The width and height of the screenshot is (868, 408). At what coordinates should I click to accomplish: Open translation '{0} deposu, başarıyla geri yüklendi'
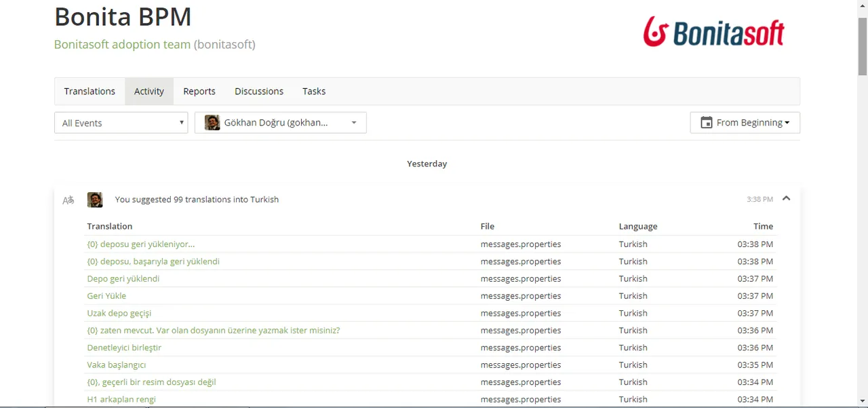point(153,261)
